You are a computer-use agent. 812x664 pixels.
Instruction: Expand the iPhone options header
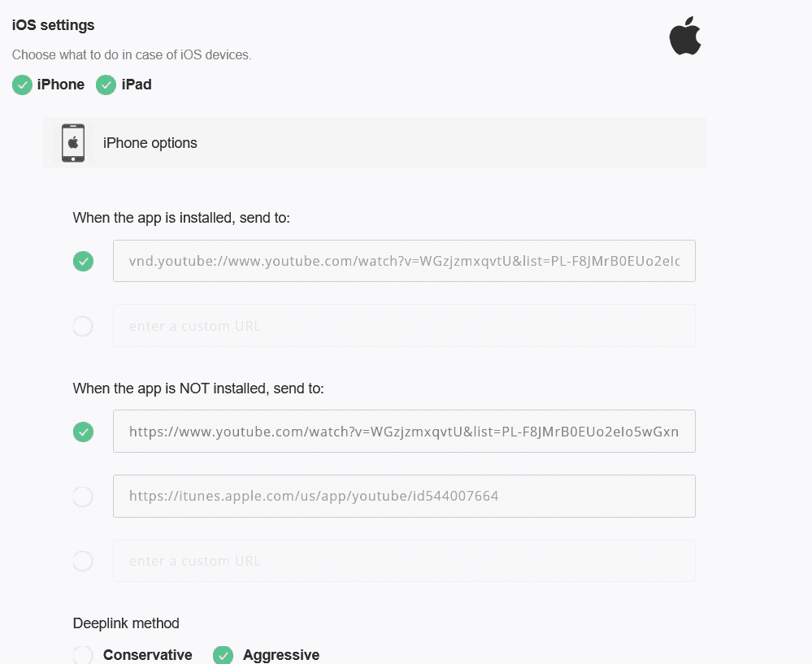[x=374, y=143]
